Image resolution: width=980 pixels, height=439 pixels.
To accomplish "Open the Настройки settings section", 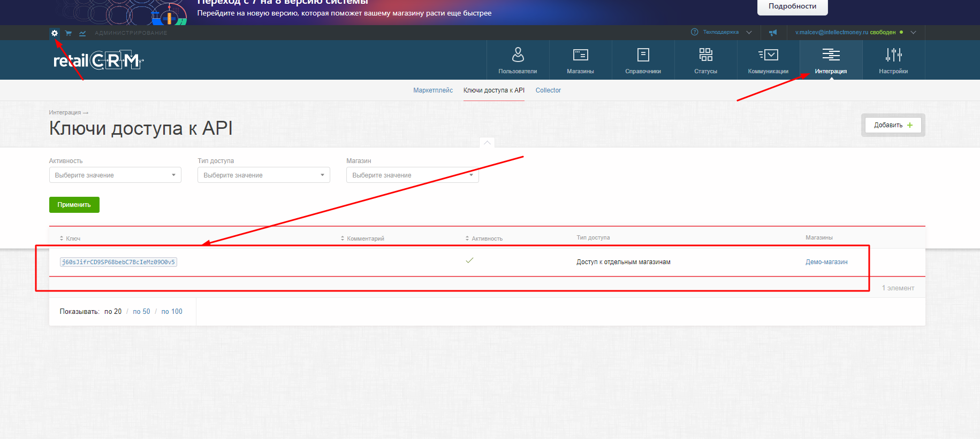I will [893, 60].
